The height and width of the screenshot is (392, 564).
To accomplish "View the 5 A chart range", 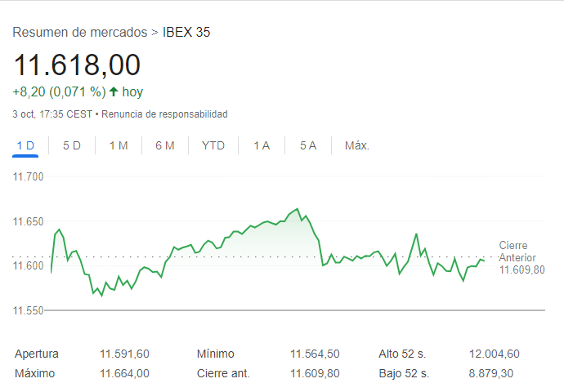I will [x=308, y=145].
